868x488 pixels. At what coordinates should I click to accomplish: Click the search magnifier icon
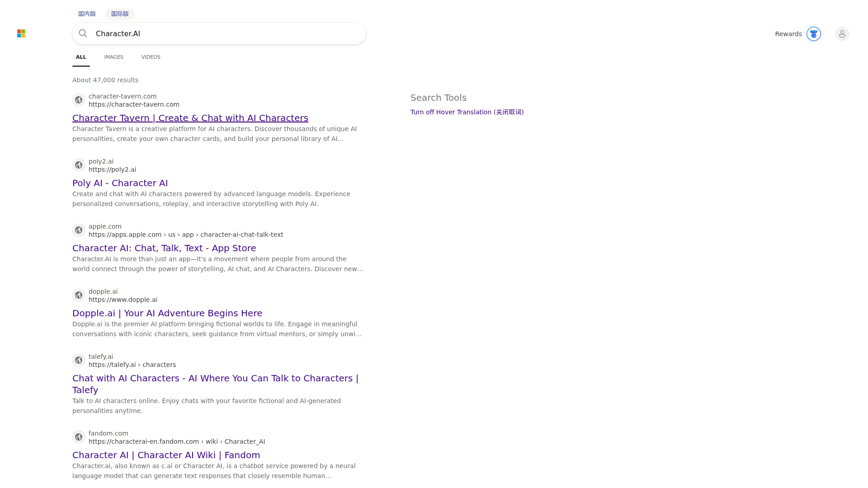(83, 33)
